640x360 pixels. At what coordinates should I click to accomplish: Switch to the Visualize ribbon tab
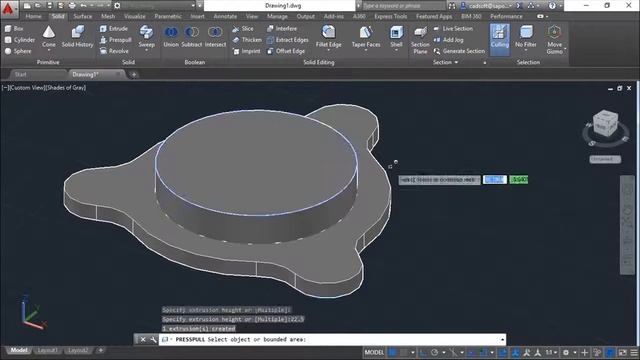[x=135, y=16]
